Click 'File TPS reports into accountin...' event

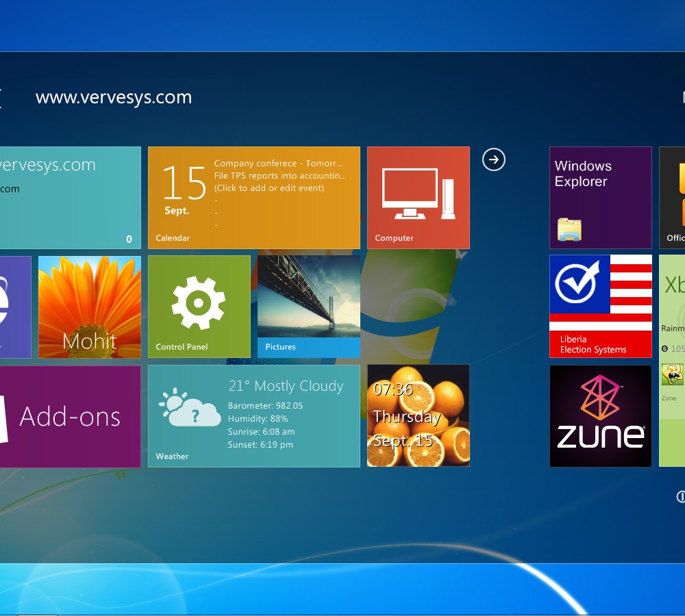tap(280, 175)
